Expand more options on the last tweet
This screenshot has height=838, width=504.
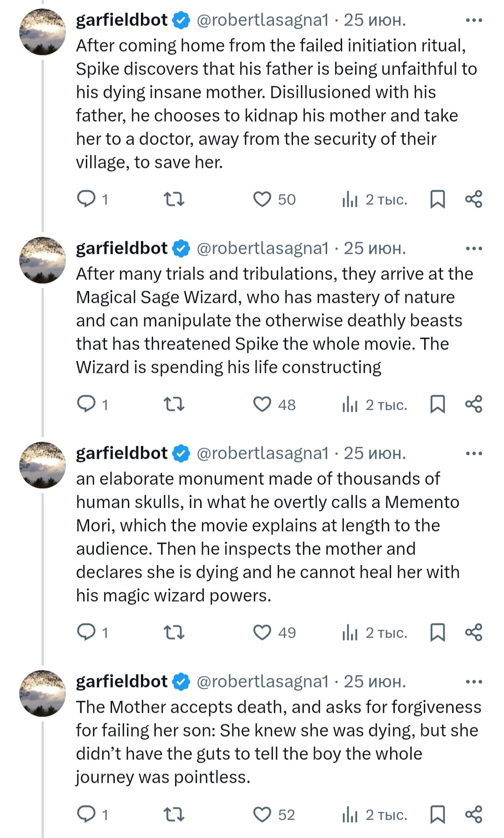(474, 682)
